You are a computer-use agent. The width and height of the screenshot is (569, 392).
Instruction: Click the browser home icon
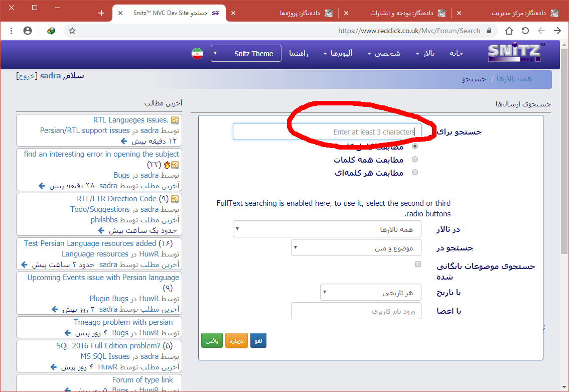tap(509, 31)
